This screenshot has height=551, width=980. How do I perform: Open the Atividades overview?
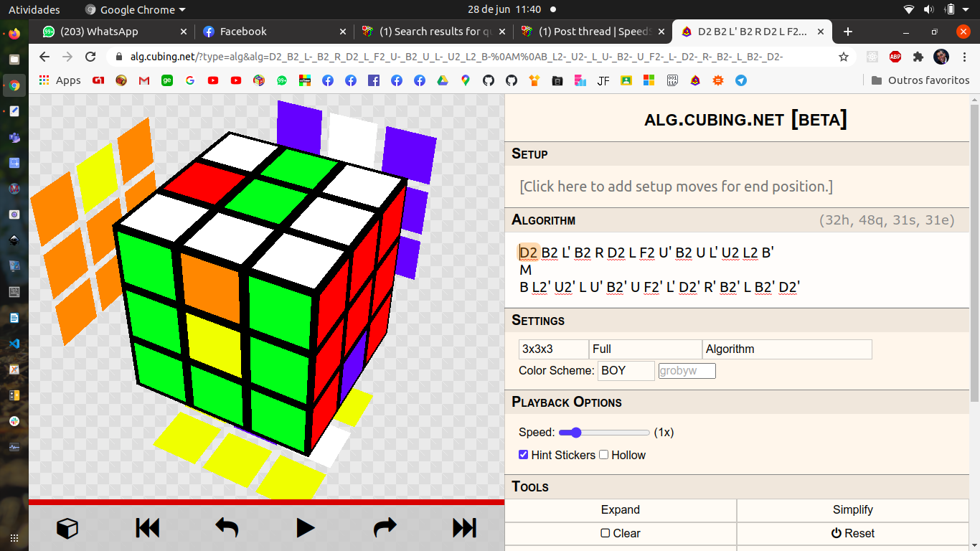point(34,10)
